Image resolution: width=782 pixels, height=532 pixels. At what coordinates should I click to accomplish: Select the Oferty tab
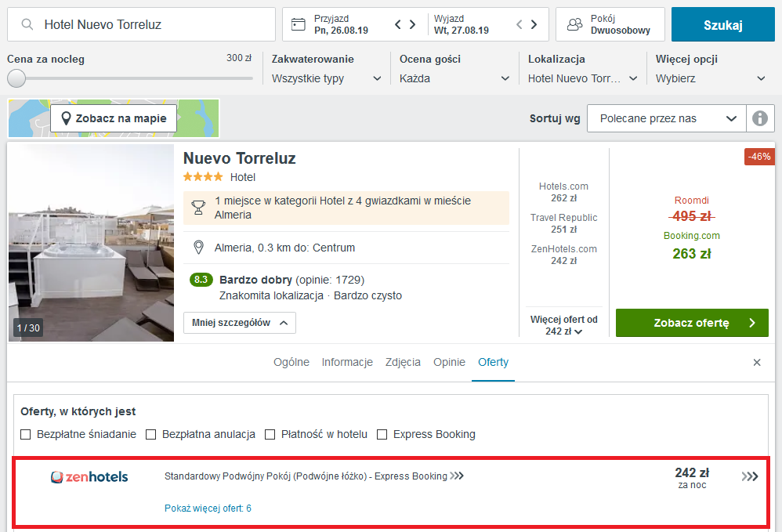click(493, 362)
